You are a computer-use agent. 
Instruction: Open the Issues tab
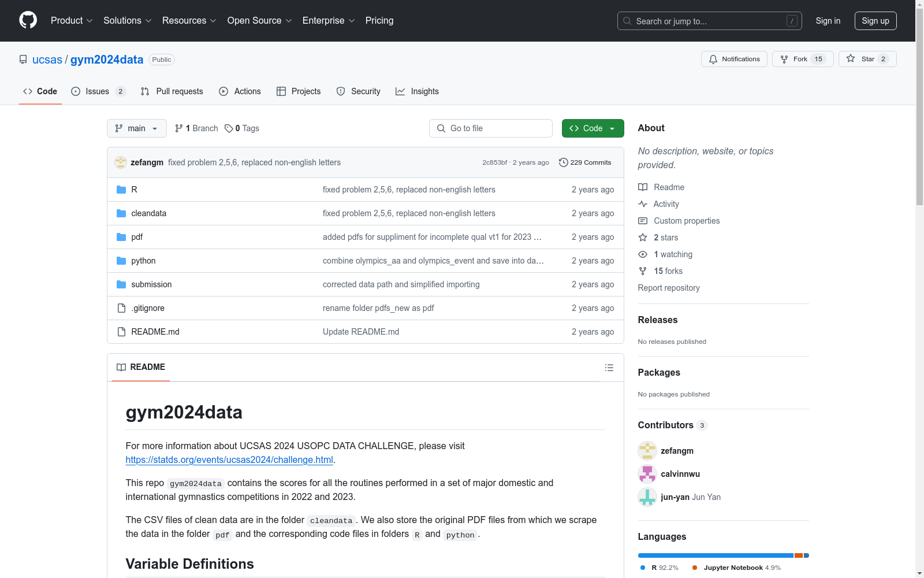[x=98, y=91]
